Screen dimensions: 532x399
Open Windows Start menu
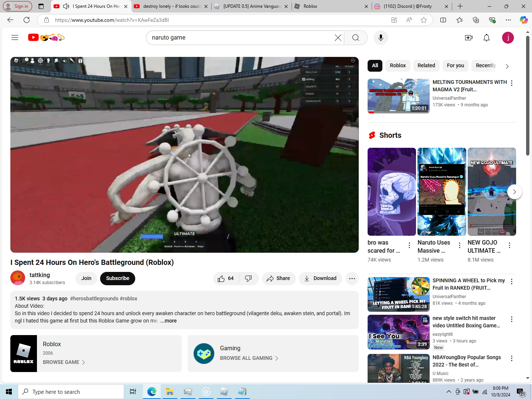(x=9, y=392)
